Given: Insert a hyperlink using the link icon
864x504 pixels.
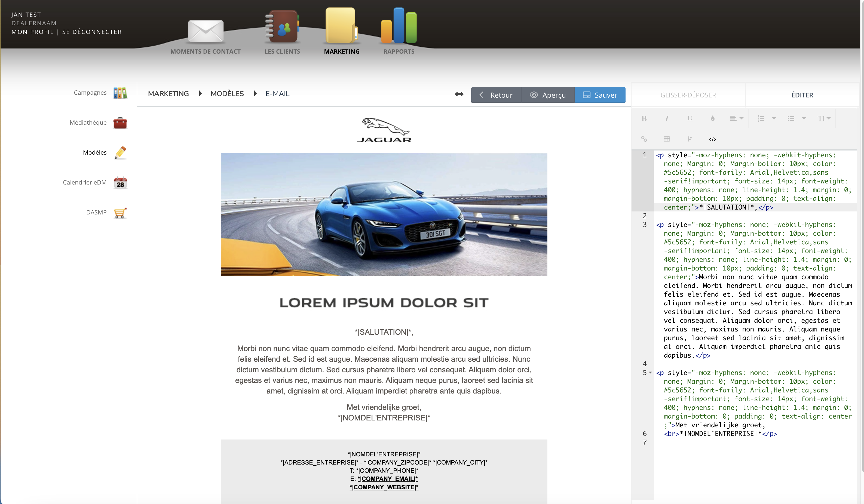Looking at the screenshot, I should point(644,139).
